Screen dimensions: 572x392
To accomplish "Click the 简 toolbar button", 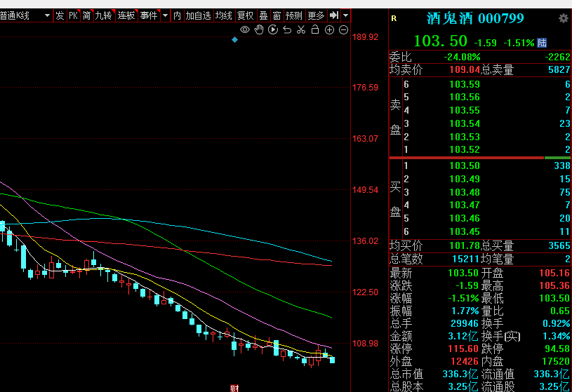I will (87, 15).
